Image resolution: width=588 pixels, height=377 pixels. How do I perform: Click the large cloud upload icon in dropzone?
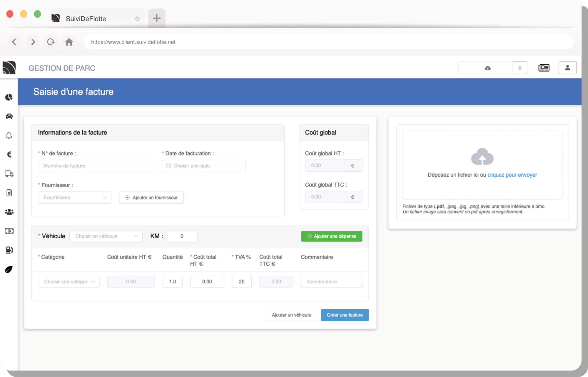[482, 156]
